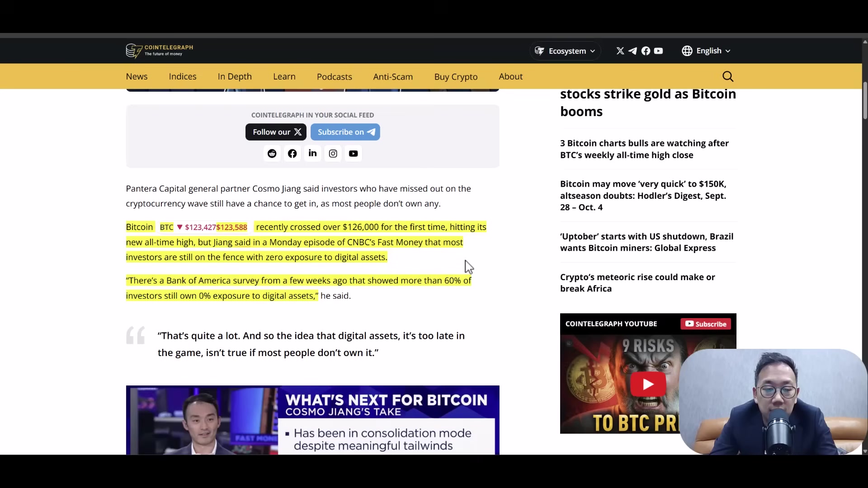Viewport: 868px width, 488px height.
Task: Click the Cointelegraph logo
Action: pyautogui.click(x=158, y=51)
